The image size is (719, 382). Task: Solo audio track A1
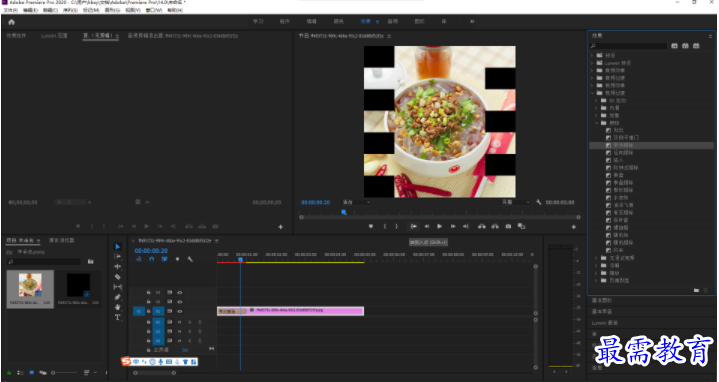(x=190, y=322)
